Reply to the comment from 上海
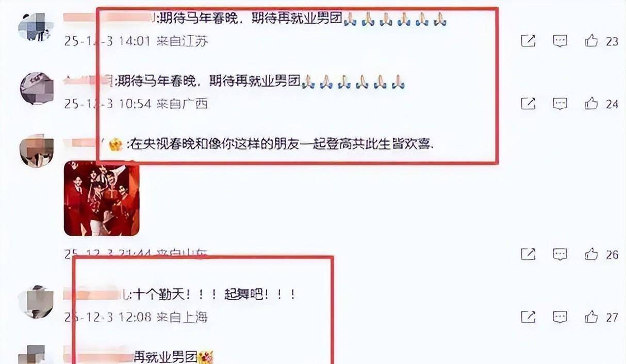Image resolution: width=626 pixels, height=364 pixels. pyautogui.click(x=560, y=317)
